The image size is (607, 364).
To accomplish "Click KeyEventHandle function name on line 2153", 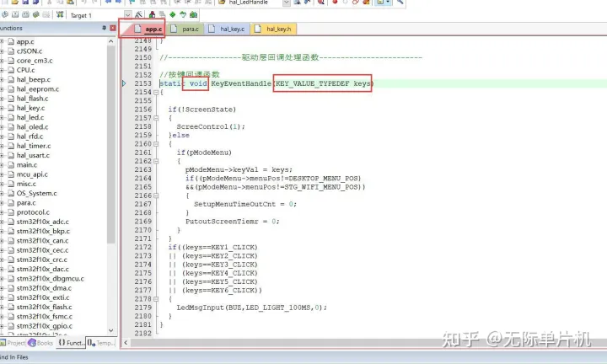I will pyautogui.click(x=241, y=83).
